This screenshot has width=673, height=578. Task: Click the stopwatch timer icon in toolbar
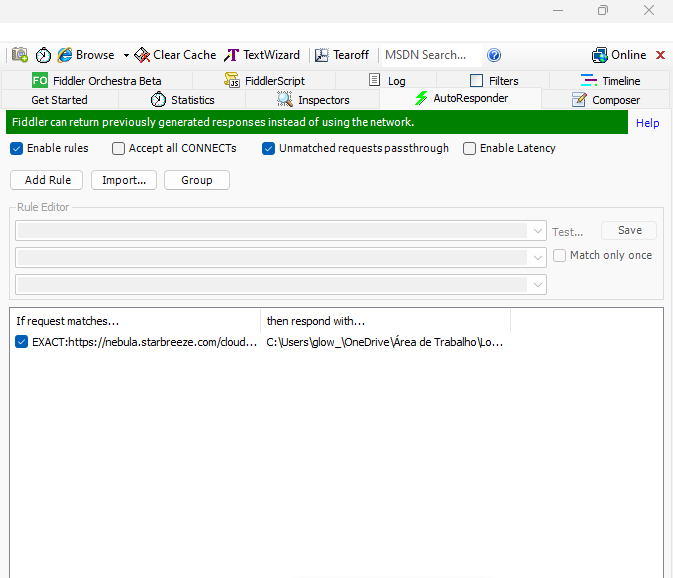coord(43,55)
